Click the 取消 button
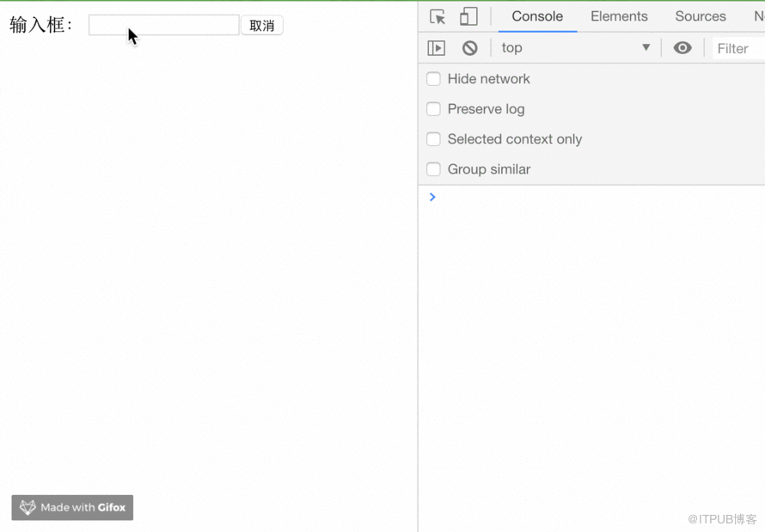Viewport: 765px width, 532px height. pyautogui.click(x=262, y=26)
